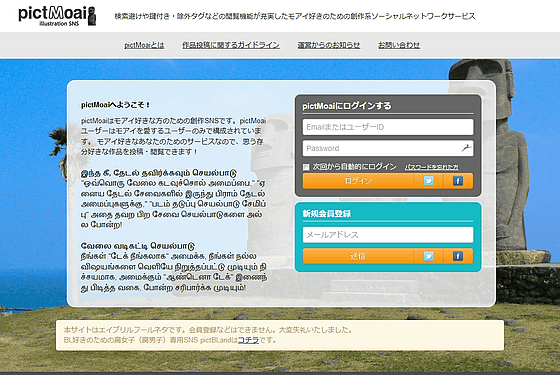Click the orange 送信 button

(x=358, y=256)
